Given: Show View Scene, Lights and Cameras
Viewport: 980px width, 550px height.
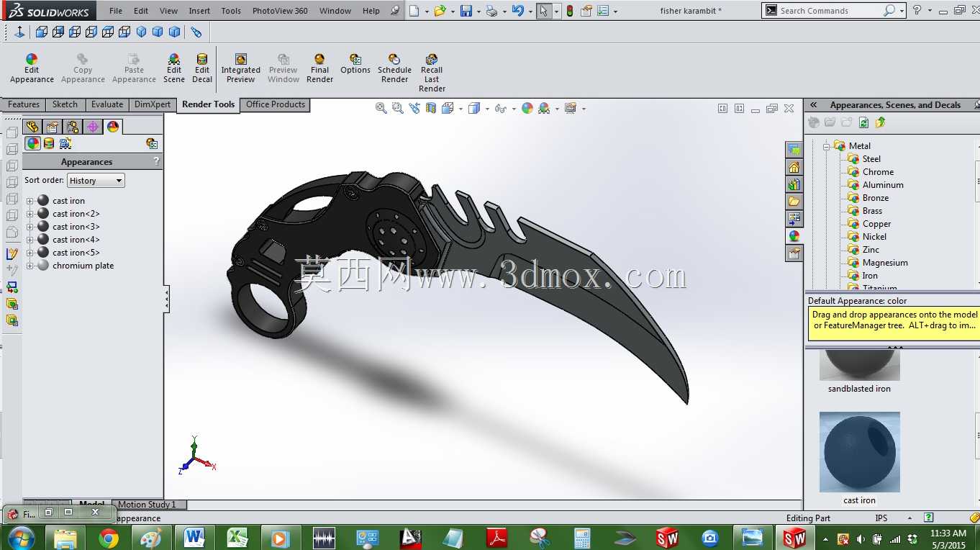Looking at the screenshot, I should (65, 143).
